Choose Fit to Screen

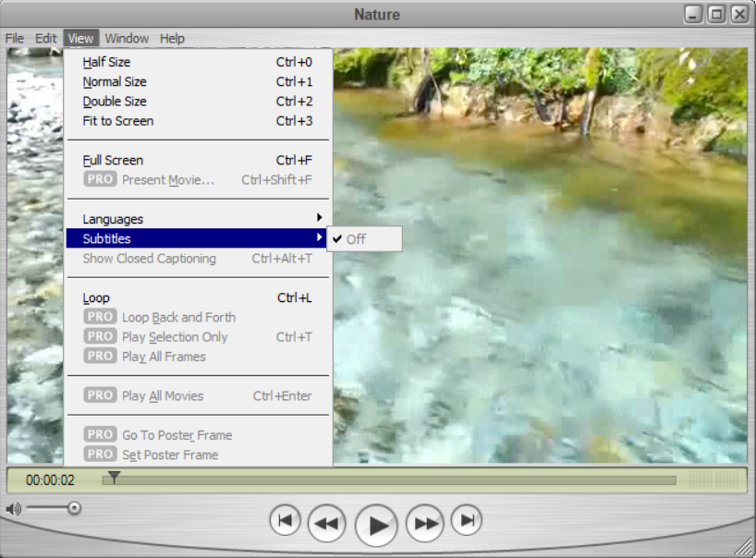point(117,121)
